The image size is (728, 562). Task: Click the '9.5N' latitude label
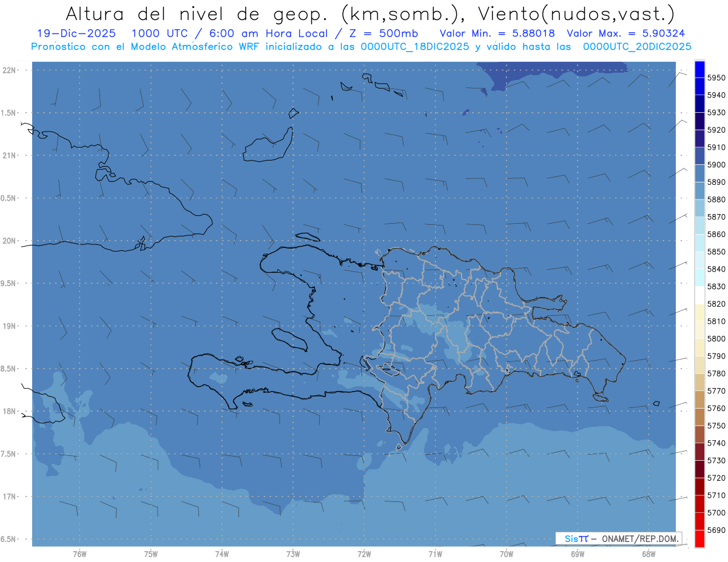tap(9, 283)
